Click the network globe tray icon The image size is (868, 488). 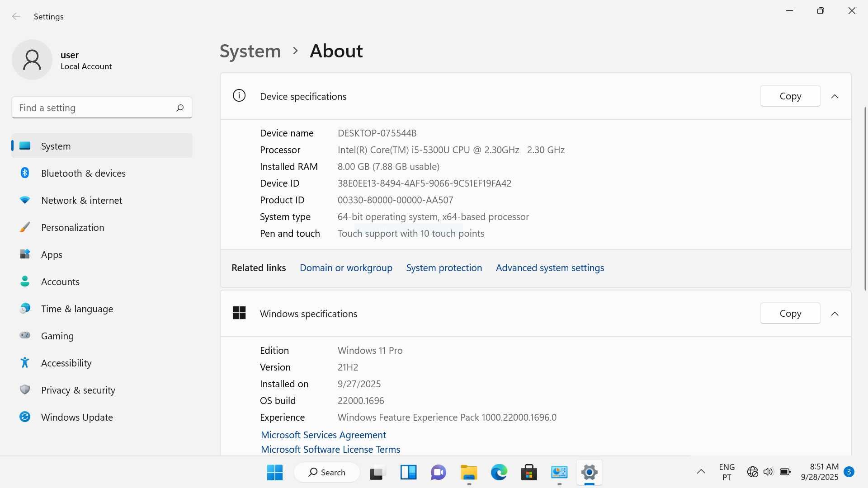[752, 472]
